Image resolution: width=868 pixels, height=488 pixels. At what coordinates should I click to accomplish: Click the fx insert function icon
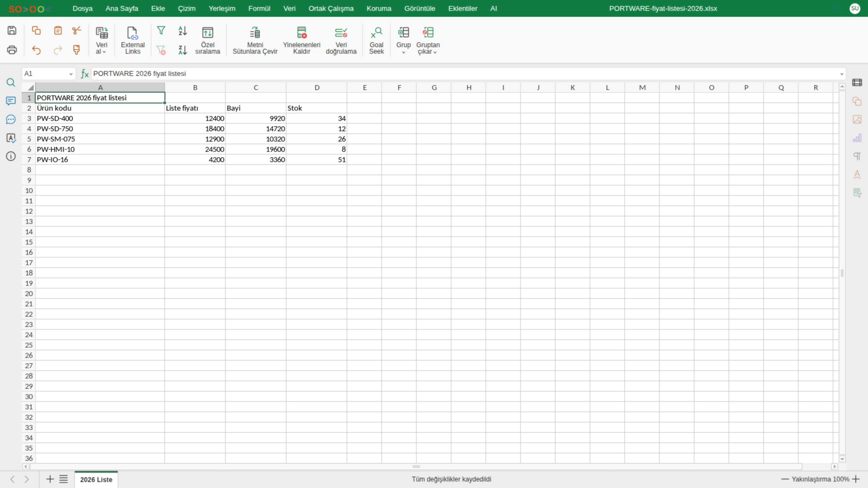click(85, 74)
